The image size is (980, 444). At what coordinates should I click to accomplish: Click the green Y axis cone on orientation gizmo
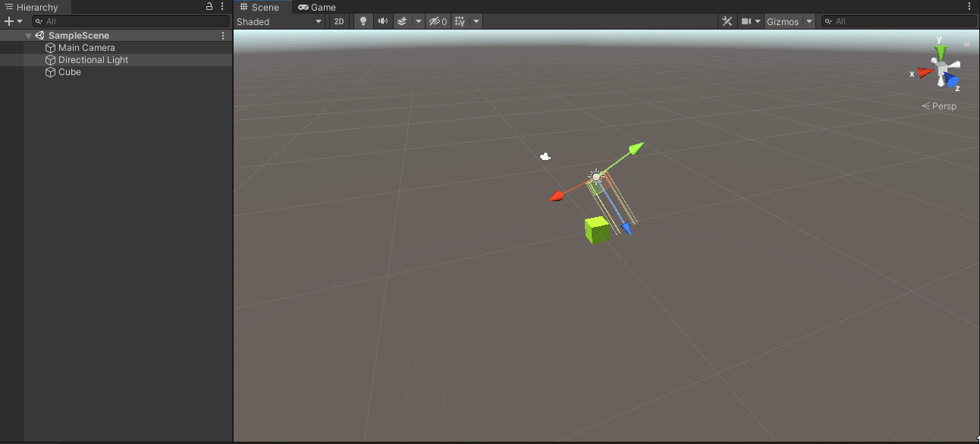(x=941, y=52)
